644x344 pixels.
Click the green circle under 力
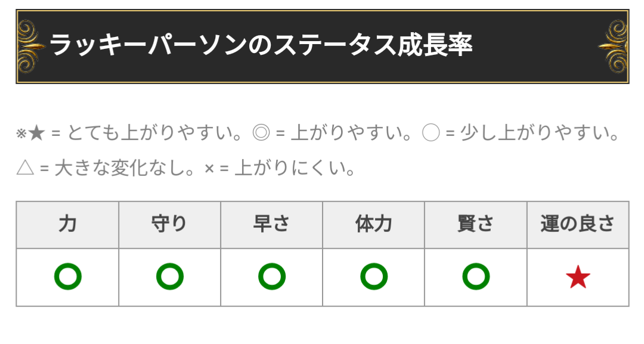pos(68,277)
